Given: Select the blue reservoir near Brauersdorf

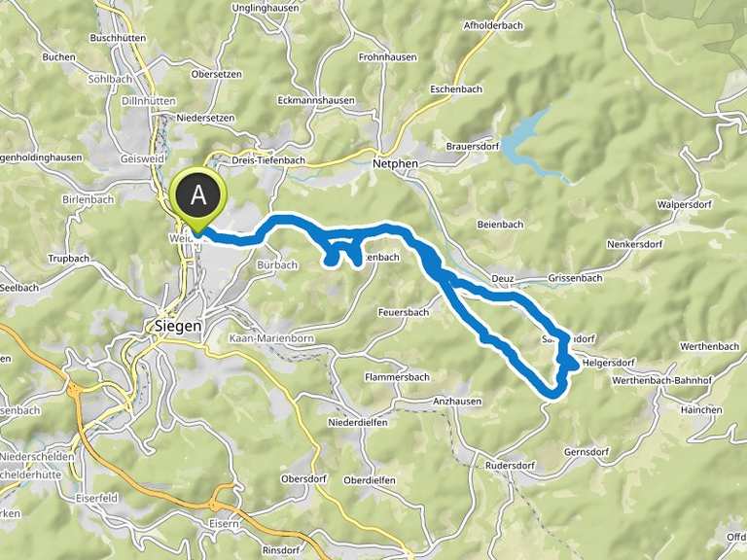Looking at the screenshot, I should (x=535, y=145).
